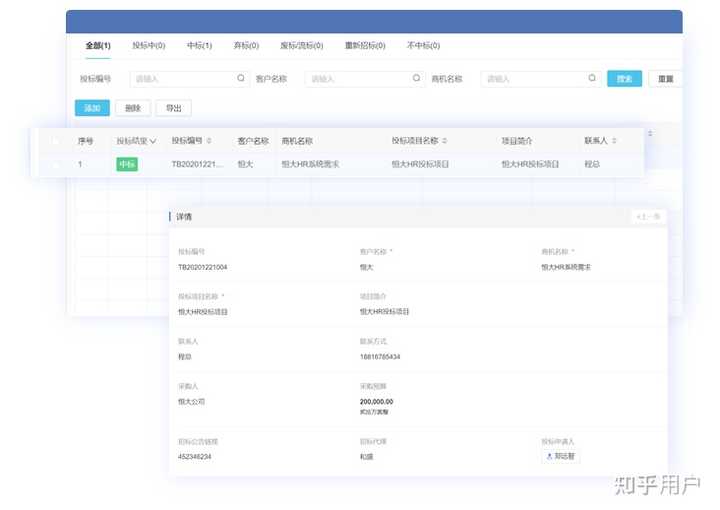Viewport: 720px width, 510px height.
Task: Focus the 客户名称 search input
Action: 365,79
